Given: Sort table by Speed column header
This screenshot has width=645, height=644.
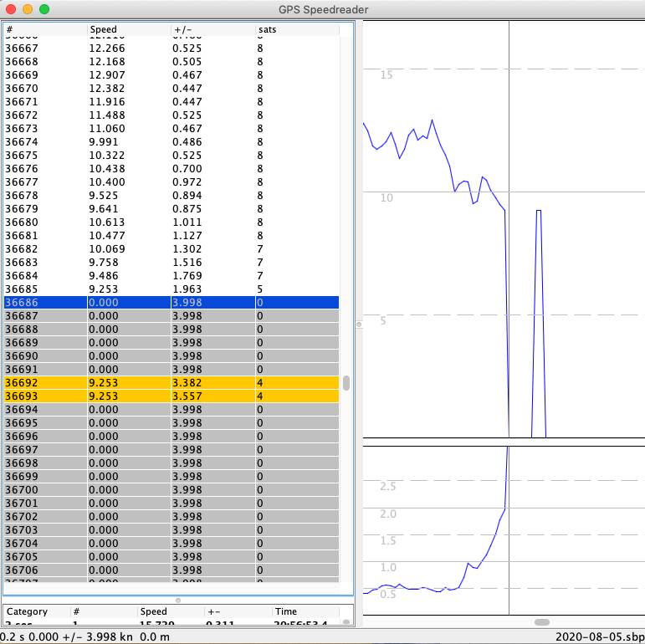Looking at the screenshot, I should (x=128, y=29).
